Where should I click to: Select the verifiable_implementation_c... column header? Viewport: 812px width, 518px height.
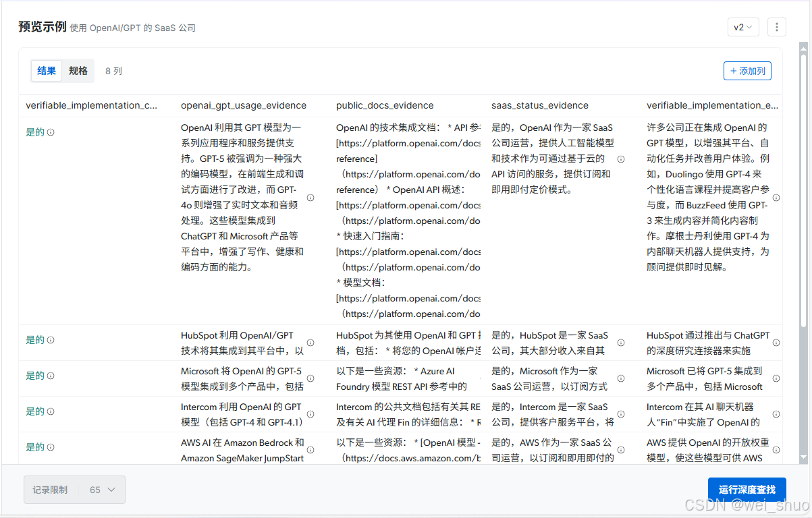pos(91,105)
